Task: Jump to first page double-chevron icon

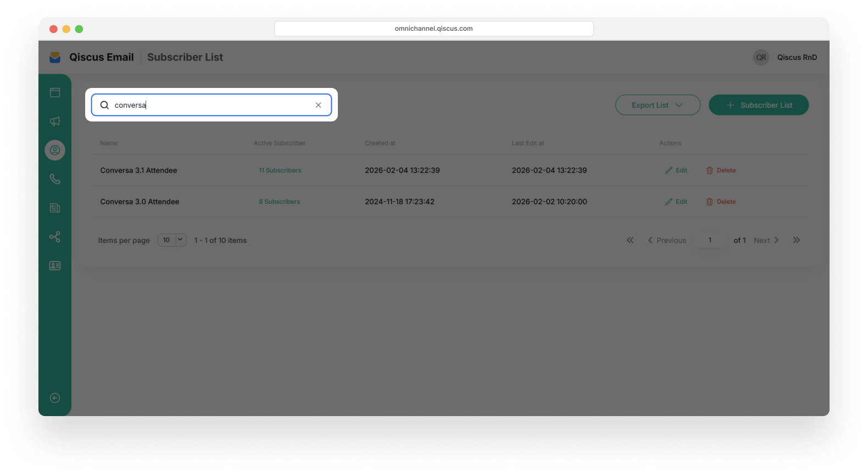Action: pos(630,240)
